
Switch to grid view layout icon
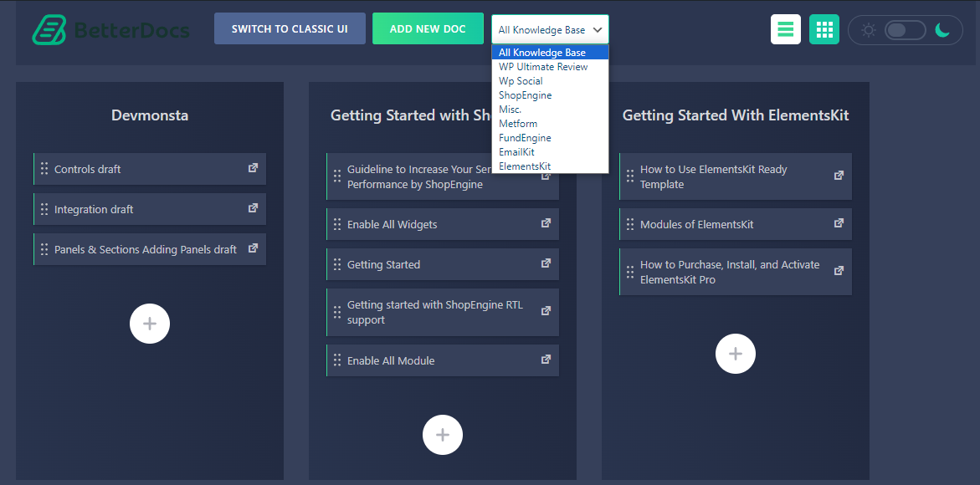click(x=824, y=29)
